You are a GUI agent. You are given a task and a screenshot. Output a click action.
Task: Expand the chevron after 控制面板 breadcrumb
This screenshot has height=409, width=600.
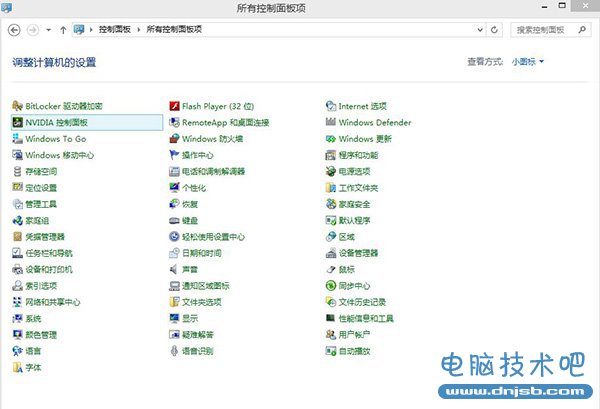[139, 29]
